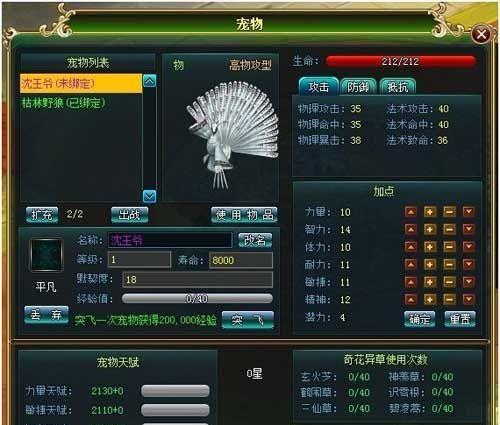Click the 名称 input field
This screenshot has height=425, width=500.
coord(170,240)
